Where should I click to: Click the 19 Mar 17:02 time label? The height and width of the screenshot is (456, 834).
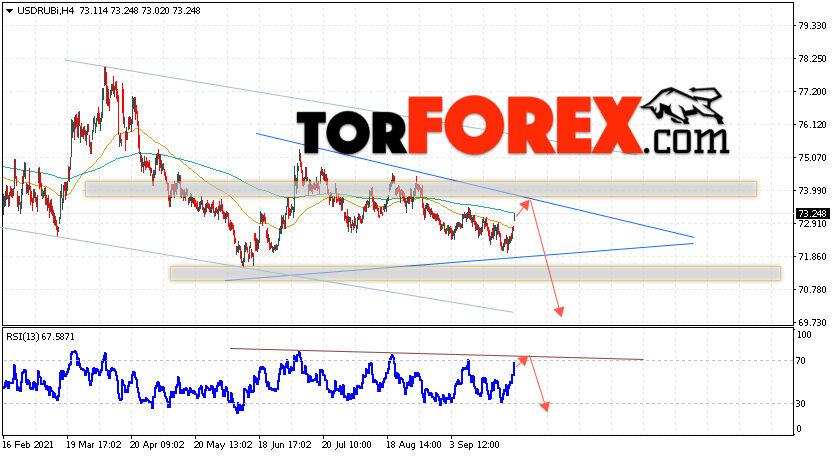94,445
